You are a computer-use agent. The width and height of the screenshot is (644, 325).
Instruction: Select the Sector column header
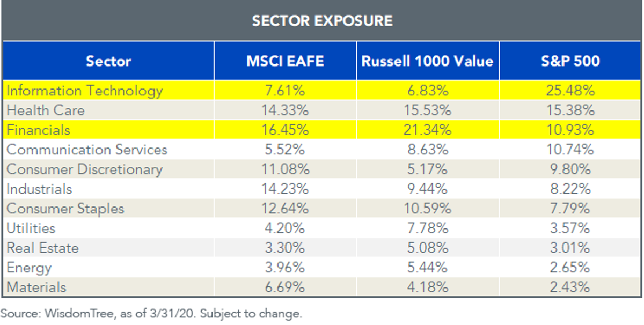coord(108,61)
